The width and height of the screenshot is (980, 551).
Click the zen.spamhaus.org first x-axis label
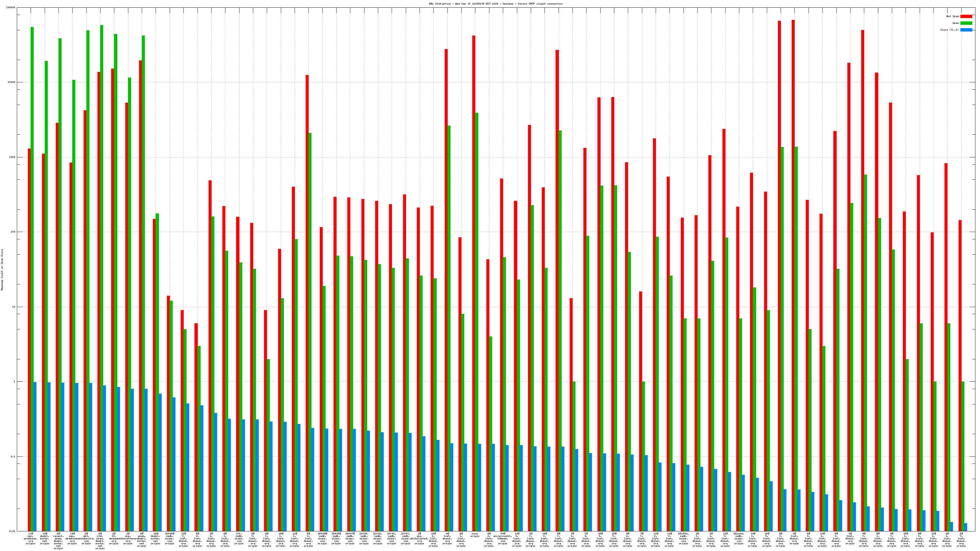point(30,538)
